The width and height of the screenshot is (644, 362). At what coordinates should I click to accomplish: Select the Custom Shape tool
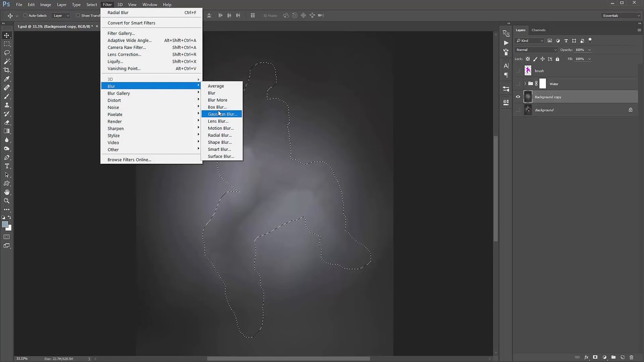pos(7,184)
